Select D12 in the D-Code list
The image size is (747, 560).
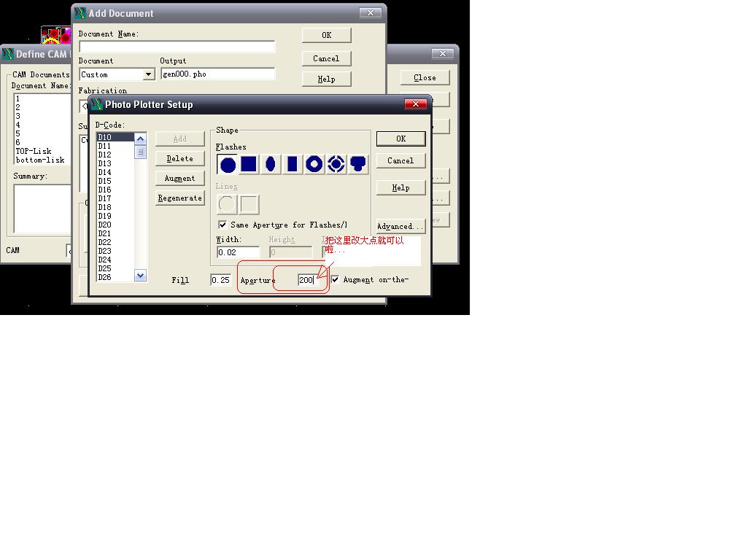tap(116, 155)
